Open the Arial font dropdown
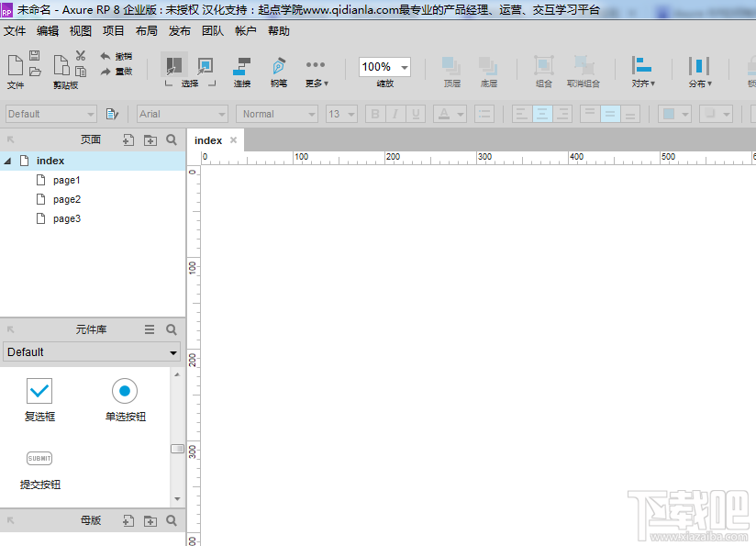The width and height of the screenshot is (756, 546). click(182, 115)
